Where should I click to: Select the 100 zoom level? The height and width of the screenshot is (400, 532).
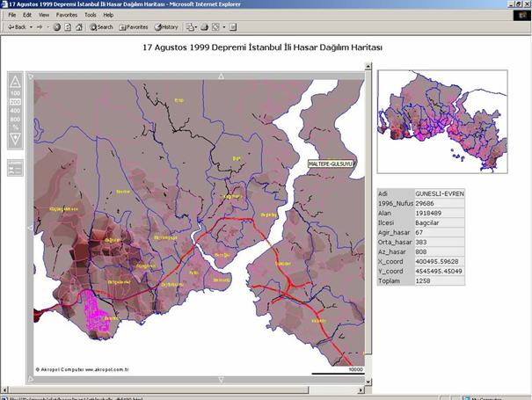coord(15,92)
